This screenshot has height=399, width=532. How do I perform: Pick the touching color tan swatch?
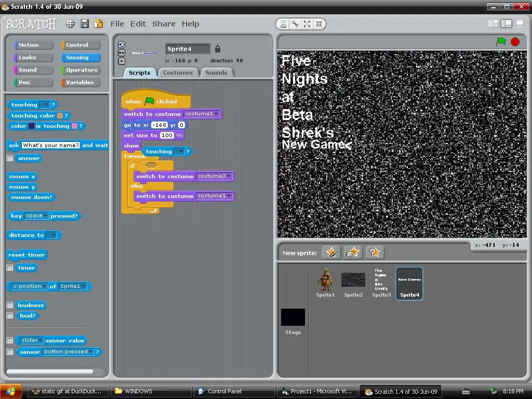pos(60,115)
